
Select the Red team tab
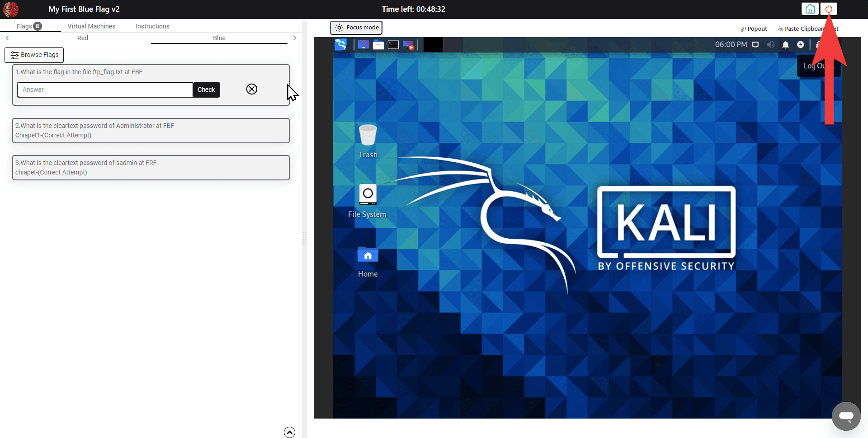83,38
